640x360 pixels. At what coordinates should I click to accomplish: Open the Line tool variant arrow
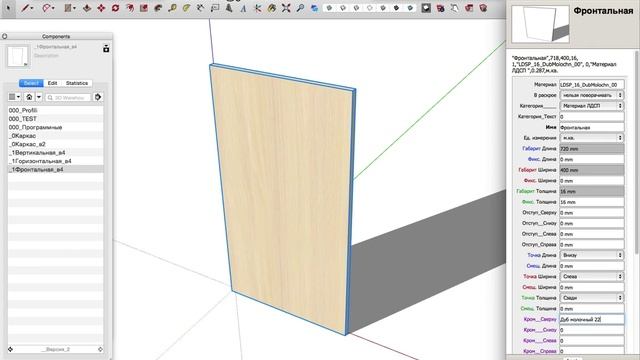click(32, 8)
